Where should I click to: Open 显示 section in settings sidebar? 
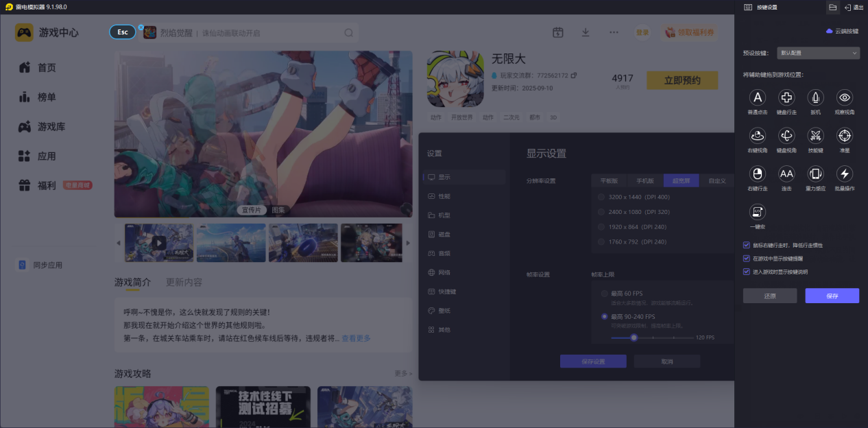[x=464, y=177]
